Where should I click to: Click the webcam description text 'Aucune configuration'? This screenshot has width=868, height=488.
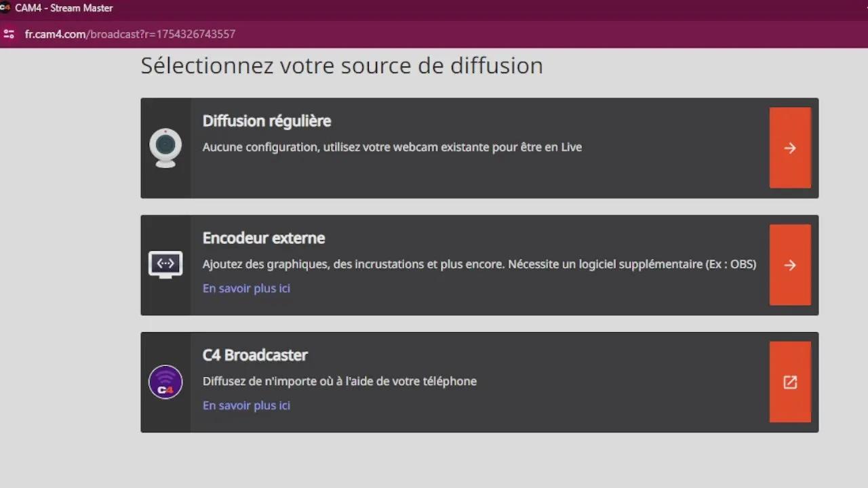tap(392, 146)
